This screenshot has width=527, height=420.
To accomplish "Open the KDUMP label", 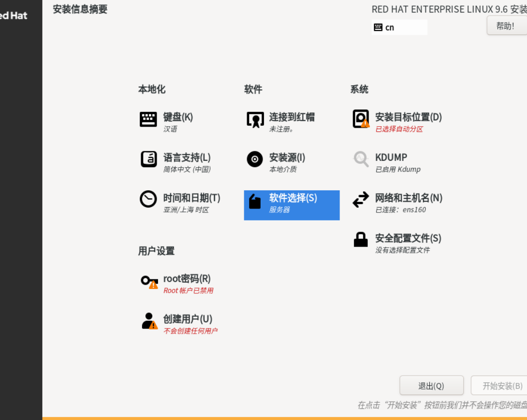I will pos(391,157).
